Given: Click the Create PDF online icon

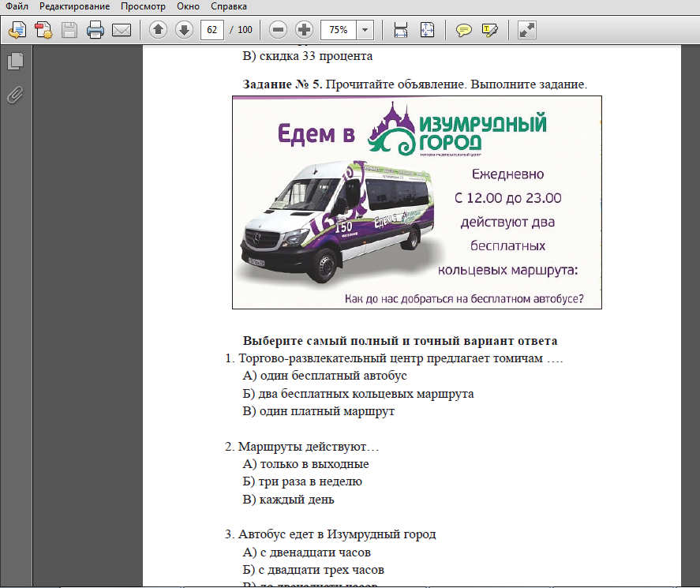Looking at the screenshot, I should point(17,30).
